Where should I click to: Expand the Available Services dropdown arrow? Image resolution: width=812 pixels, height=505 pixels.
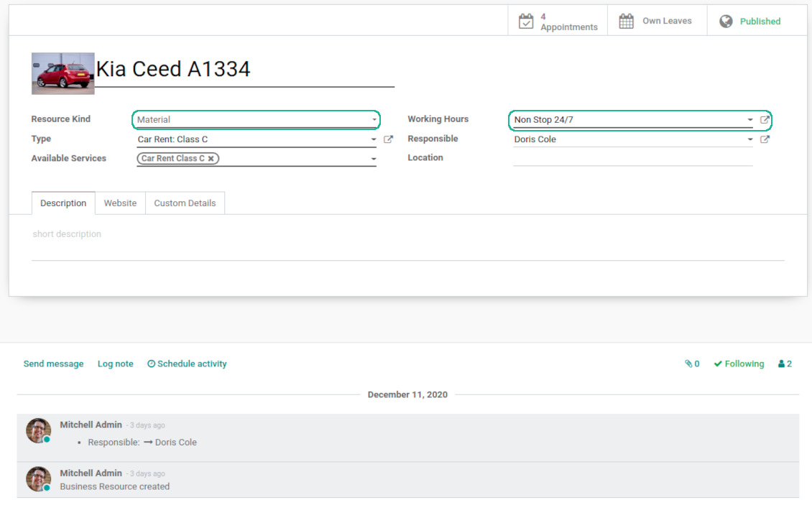pos(373,159)
